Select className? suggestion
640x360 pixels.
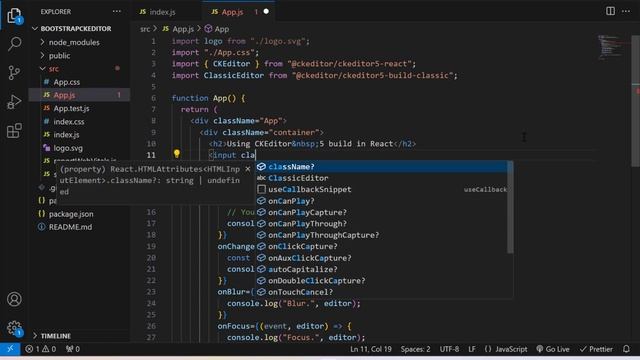pyautogui.click(x=381, y=167)
